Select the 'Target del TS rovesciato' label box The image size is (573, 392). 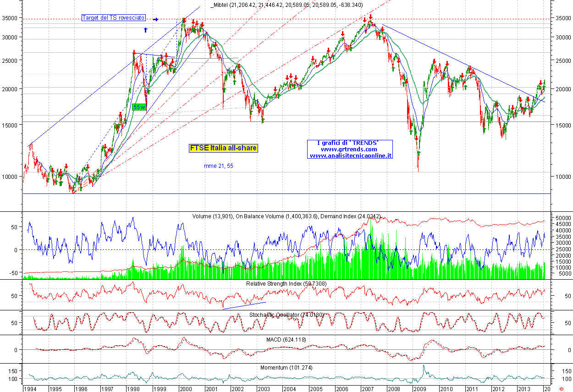click(113, 18)
